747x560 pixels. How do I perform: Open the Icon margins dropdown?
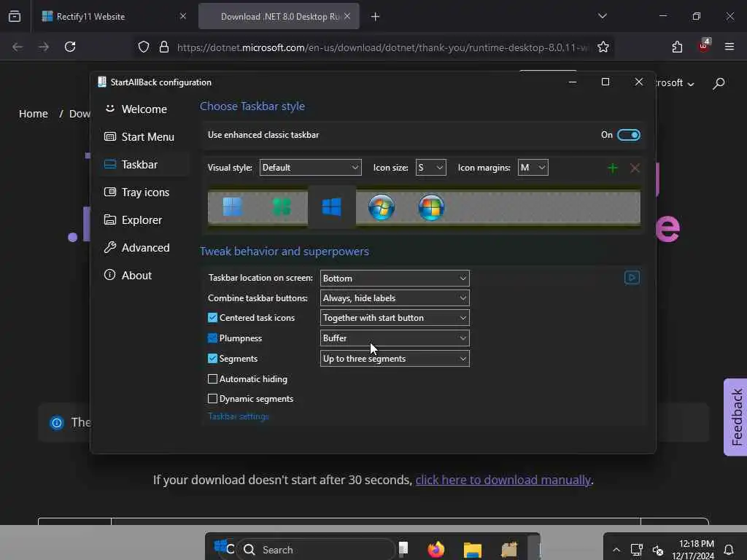click(x=533, y=168)
